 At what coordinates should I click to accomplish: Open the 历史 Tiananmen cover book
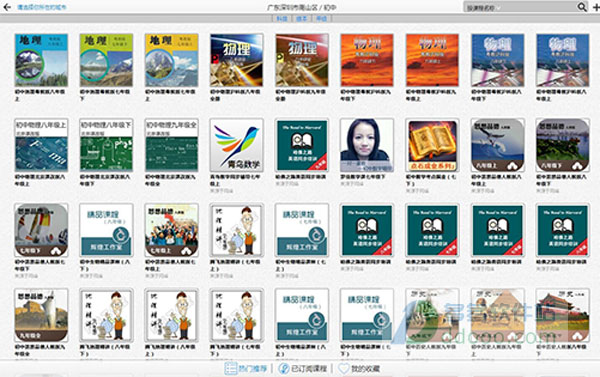563,315
